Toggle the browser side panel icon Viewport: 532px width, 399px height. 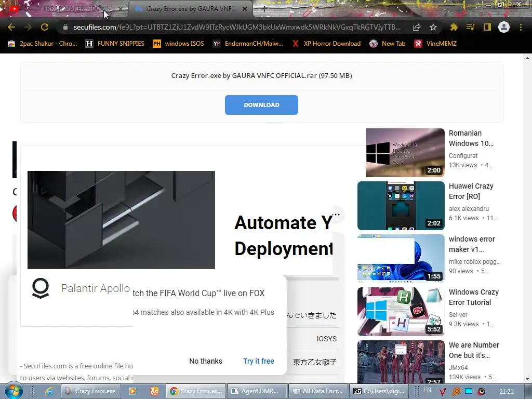point(487,27)
